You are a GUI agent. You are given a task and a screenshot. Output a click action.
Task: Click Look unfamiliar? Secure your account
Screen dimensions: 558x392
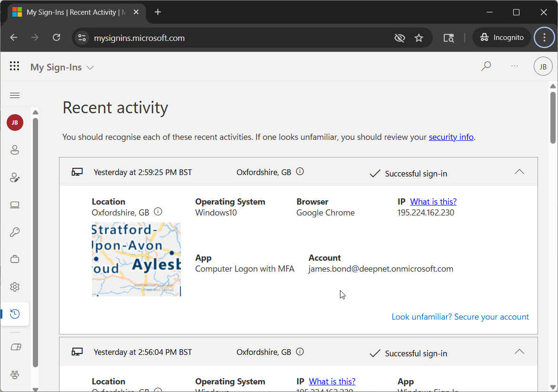click(x=460, y=317)
